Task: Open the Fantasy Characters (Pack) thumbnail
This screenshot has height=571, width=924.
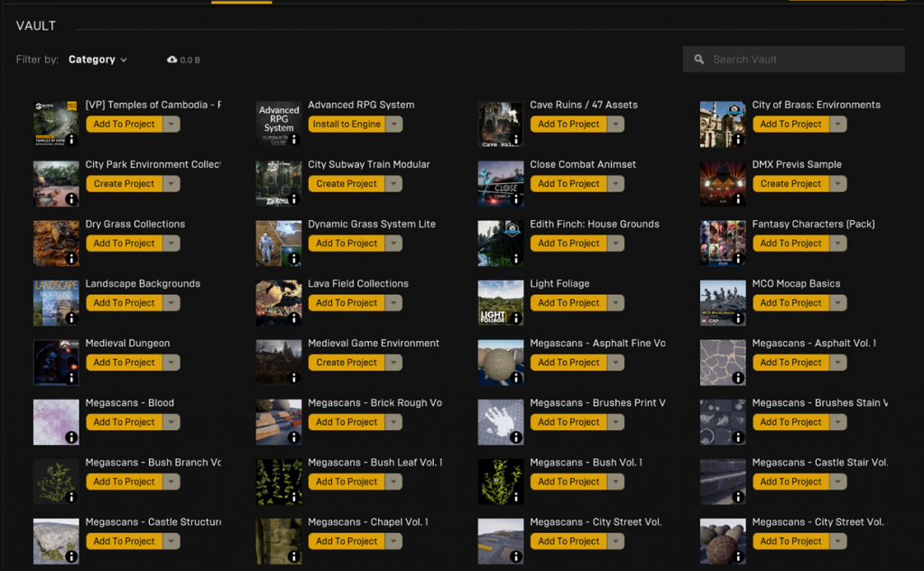Action: 723,243
